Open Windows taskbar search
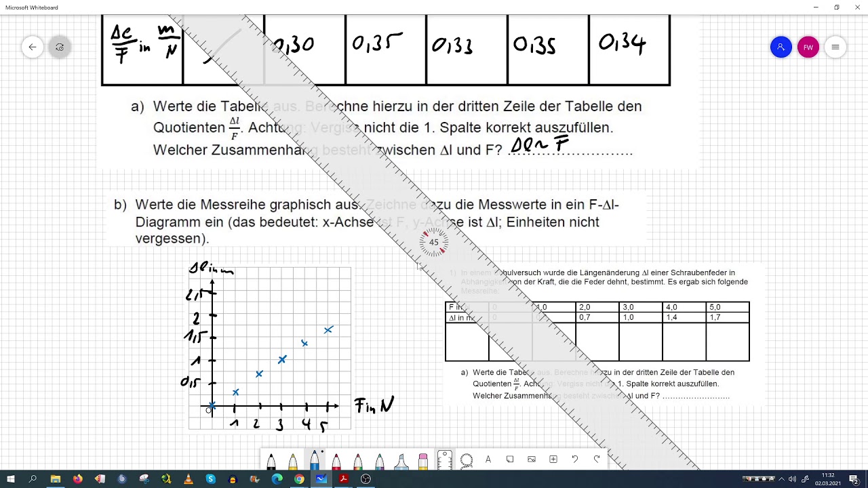Screen dimensions: 868x488 click(x=33, y=479)
